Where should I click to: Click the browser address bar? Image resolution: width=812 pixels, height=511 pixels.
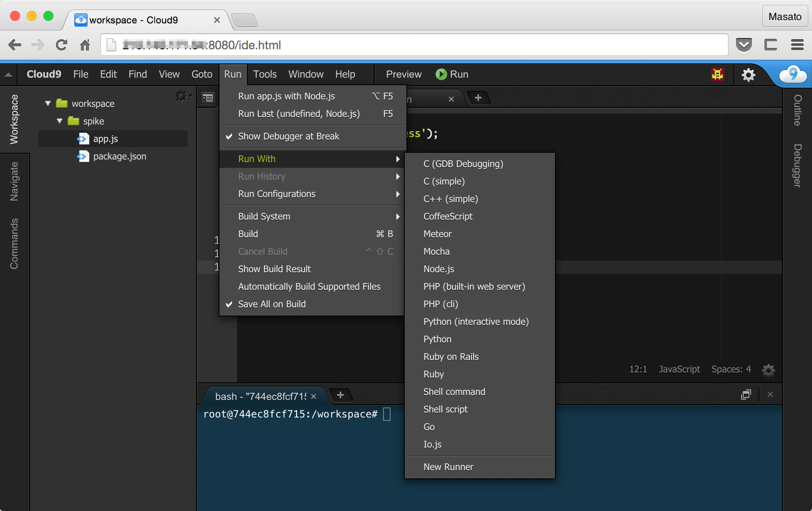(x=414, y=45)
